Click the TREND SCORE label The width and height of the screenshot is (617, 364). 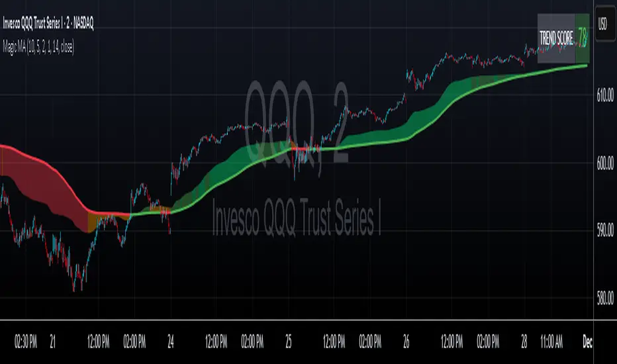(556, 38)
